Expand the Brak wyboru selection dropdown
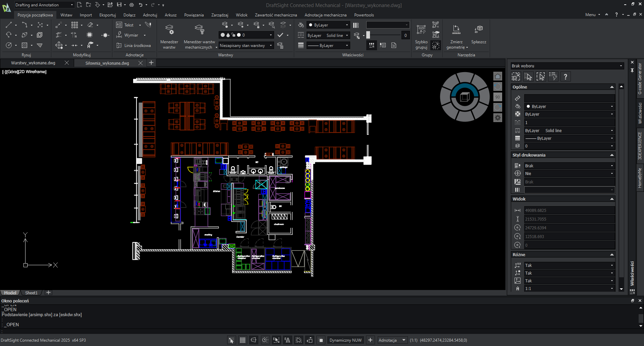Viewport: 644px width, 346px height. (x=567, y=66)
